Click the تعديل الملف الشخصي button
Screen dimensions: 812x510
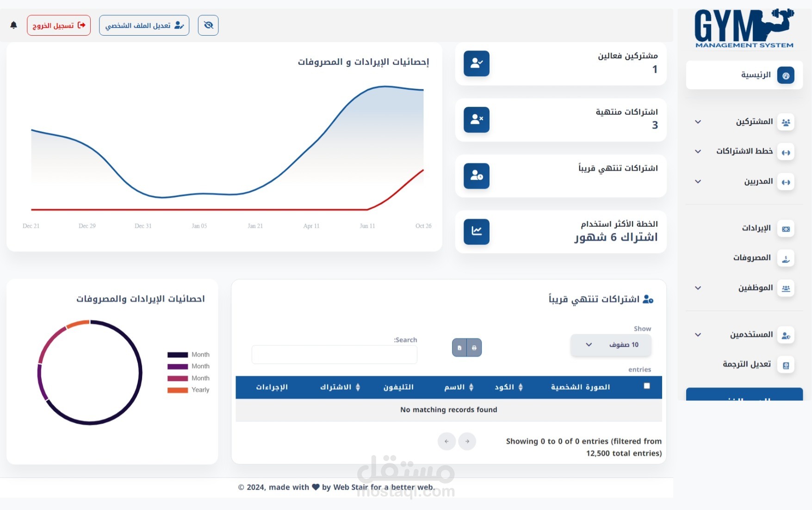(144, 25)
